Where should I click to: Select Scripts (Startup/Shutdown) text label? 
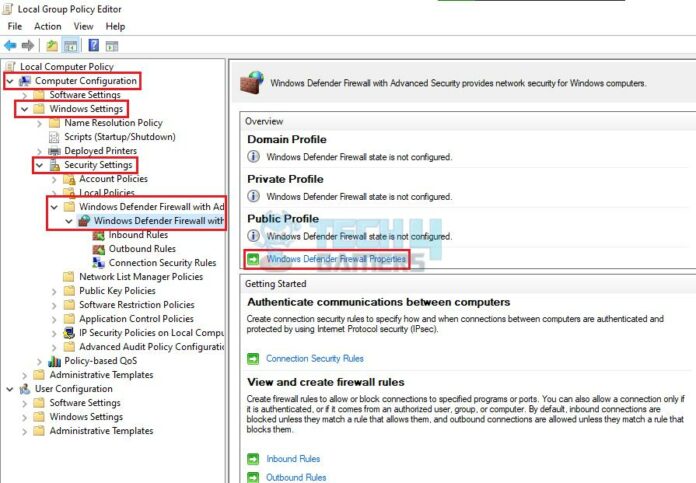[120, 137]
